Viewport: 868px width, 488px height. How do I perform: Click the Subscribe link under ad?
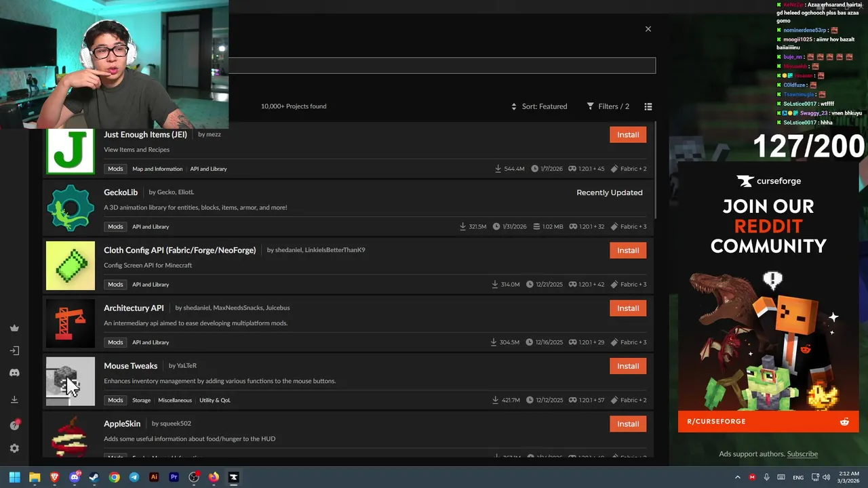tap(802, 454)
